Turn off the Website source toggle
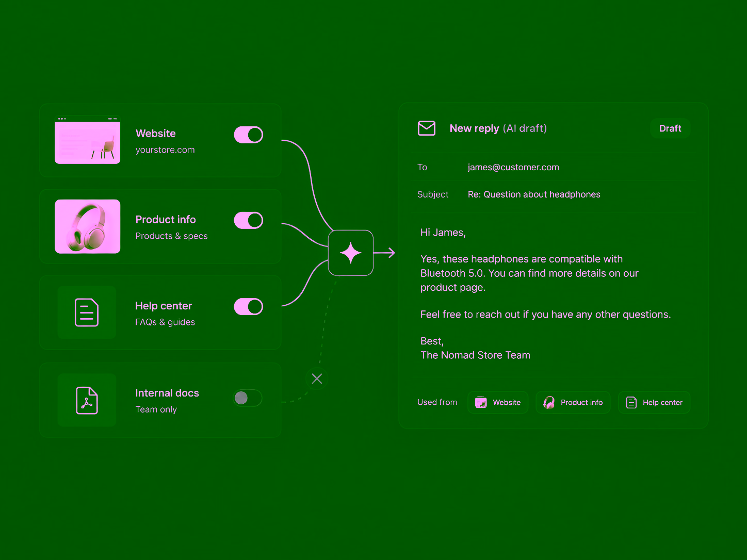This screenshot has height=560, width=747. click(x=249, y=135)
